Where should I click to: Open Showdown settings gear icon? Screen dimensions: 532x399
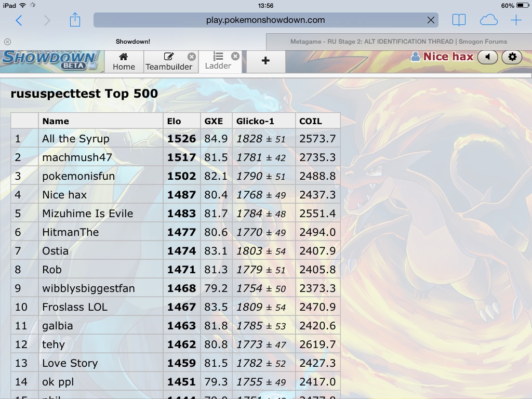tap(512, 57)
